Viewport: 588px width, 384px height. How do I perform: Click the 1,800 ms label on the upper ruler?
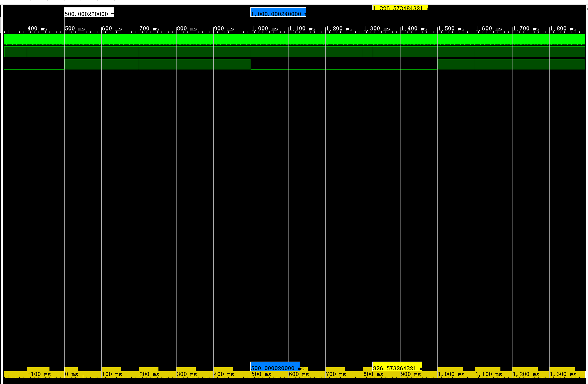point(563,29)
